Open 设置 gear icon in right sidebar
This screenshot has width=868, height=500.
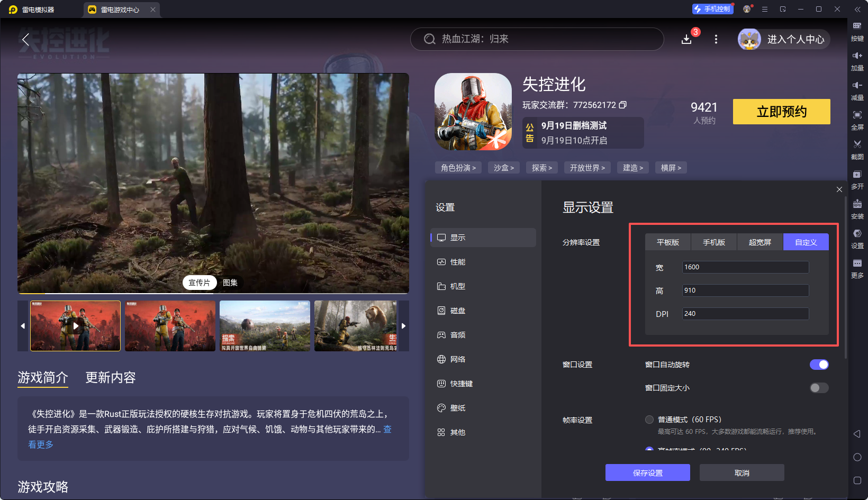(x=857, y=239)
